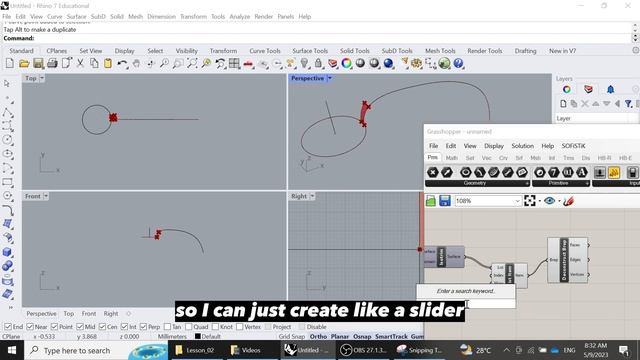The width and height of the screenshot is (640, 360).
Task: Click the Paste clipboard icon
Action: click(108, 63)
